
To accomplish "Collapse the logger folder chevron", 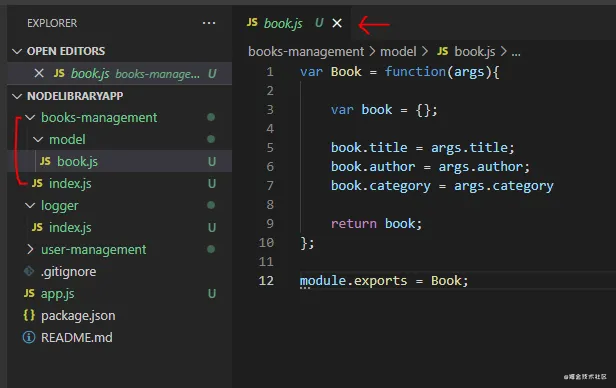I will 30,205.
